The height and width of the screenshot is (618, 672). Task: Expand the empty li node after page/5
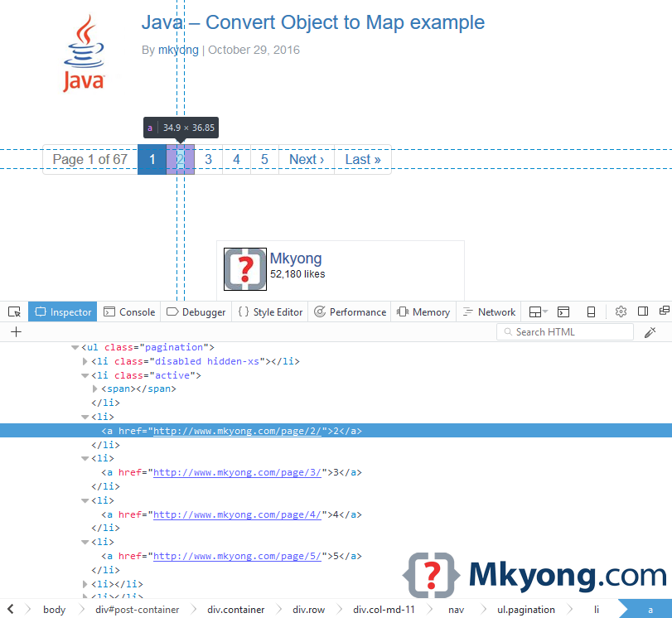(85, 584)
